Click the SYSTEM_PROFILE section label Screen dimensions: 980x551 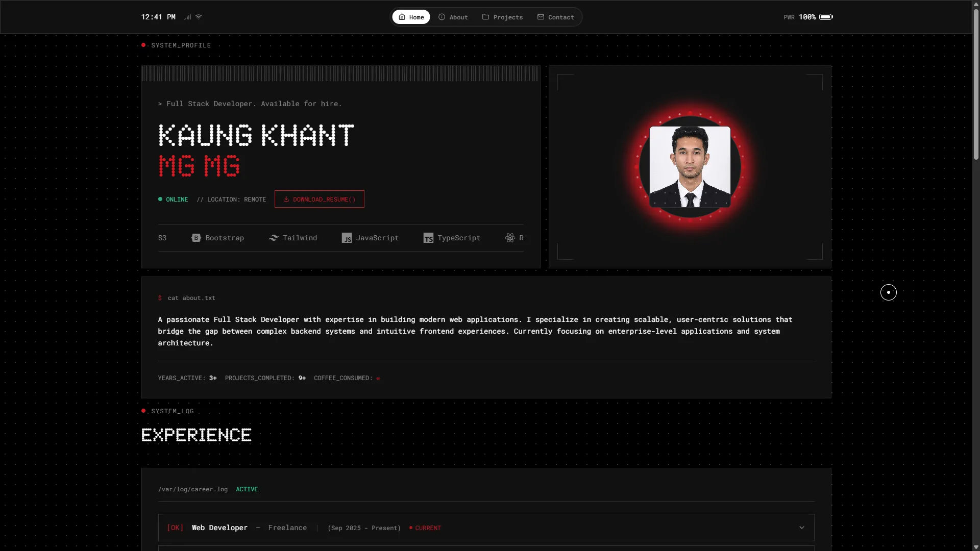[181, 45]
